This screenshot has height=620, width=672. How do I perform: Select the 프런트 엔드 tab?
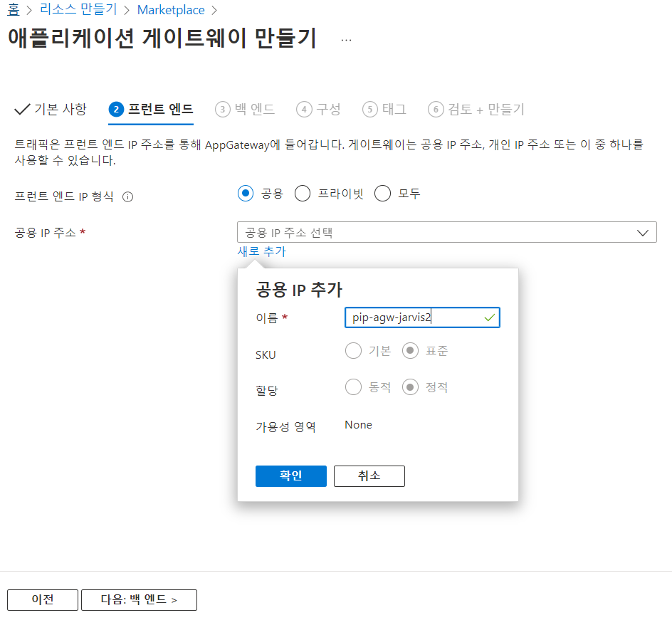[x=151, y=109]
